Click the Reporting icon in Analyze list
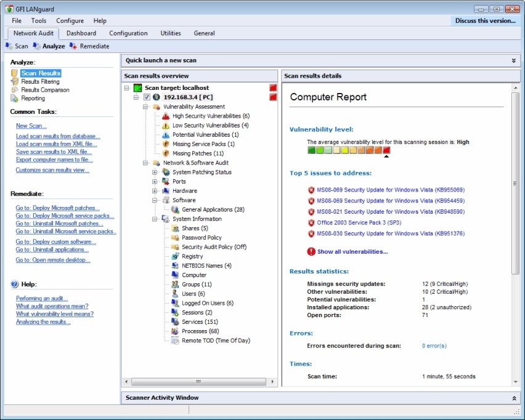Viewport: 525px width, 420px height. [x=14, y=99]
